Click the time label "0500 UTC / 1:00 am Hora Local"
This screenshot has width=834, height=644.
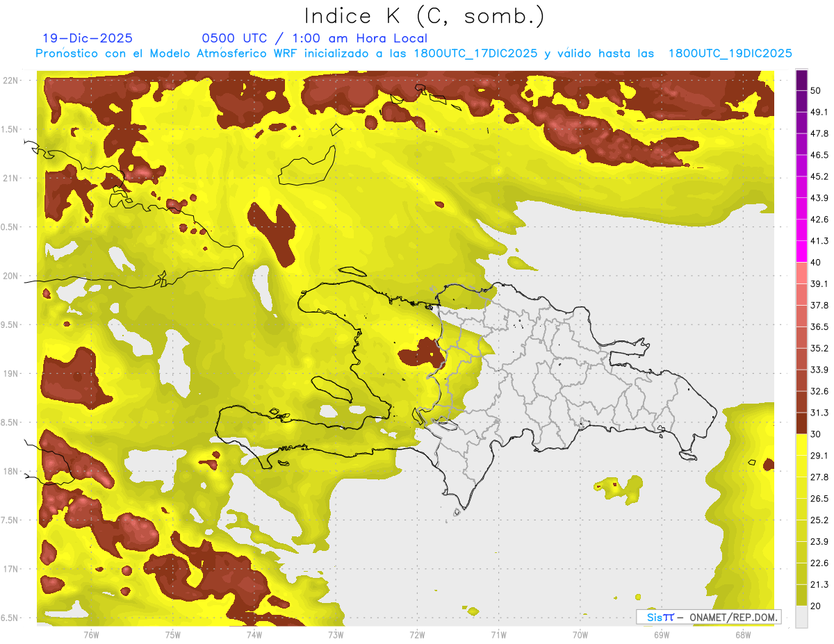pyautogui.click(x=314, y=38)
